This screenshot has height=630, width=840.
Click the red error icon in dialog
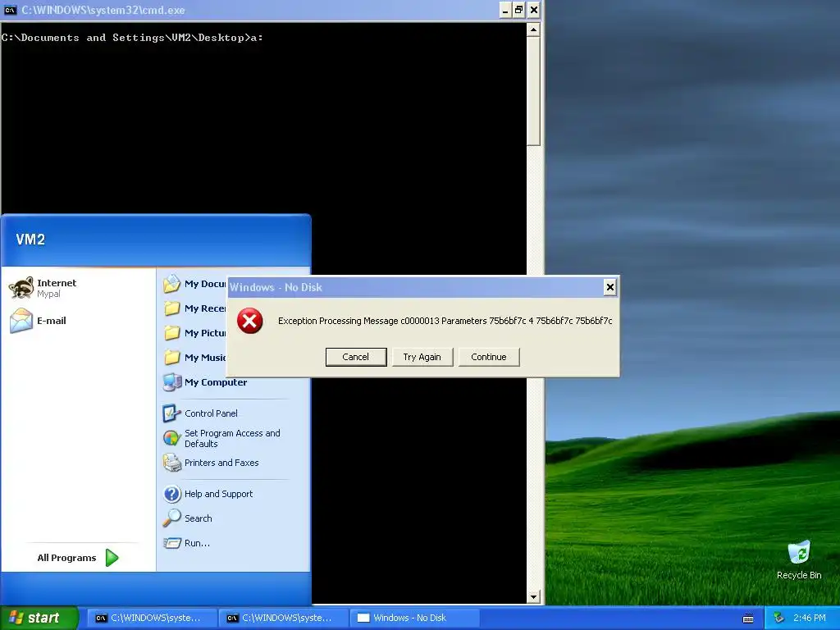(249, 321)
